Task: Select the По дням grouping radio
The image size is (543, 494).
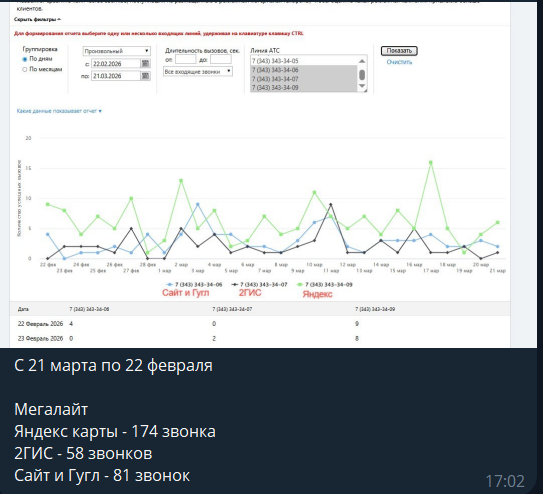Action: pos(25,59)
